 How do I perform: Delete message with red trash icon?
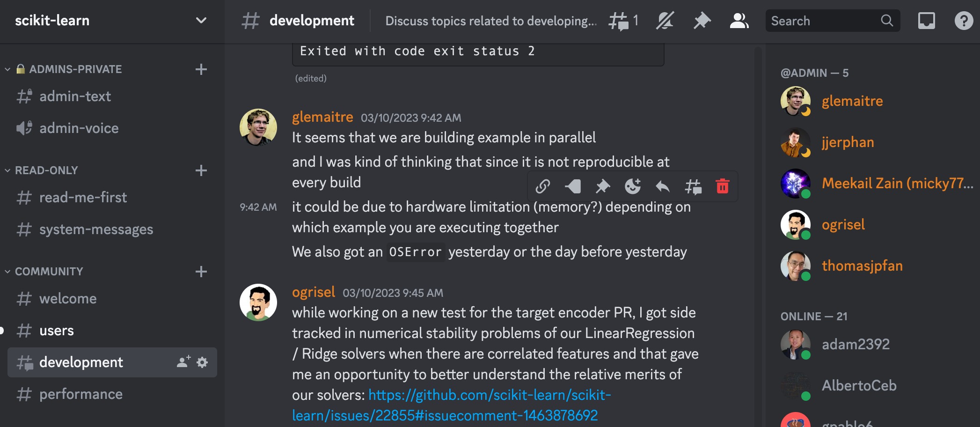pyautogui.click(x=723, y=186)
